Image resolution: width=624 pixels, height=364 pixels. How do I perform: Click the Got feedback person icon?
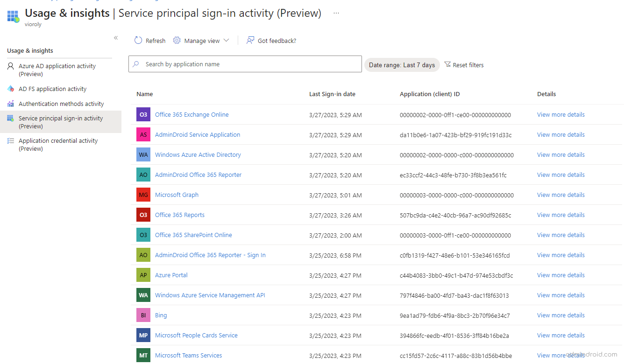tap(251, 41)
